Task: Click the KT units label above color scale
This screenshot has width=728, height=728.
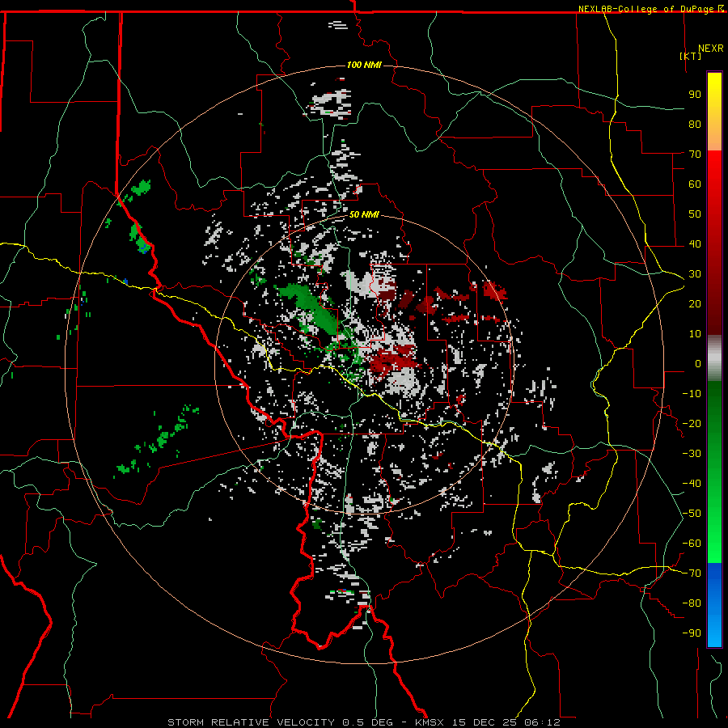Action: tap(690, 56)
